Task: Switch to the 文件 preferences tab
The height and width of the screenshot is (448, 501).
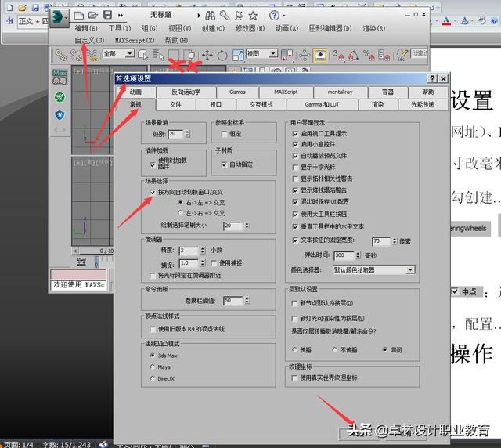Action: click(175, 105)
